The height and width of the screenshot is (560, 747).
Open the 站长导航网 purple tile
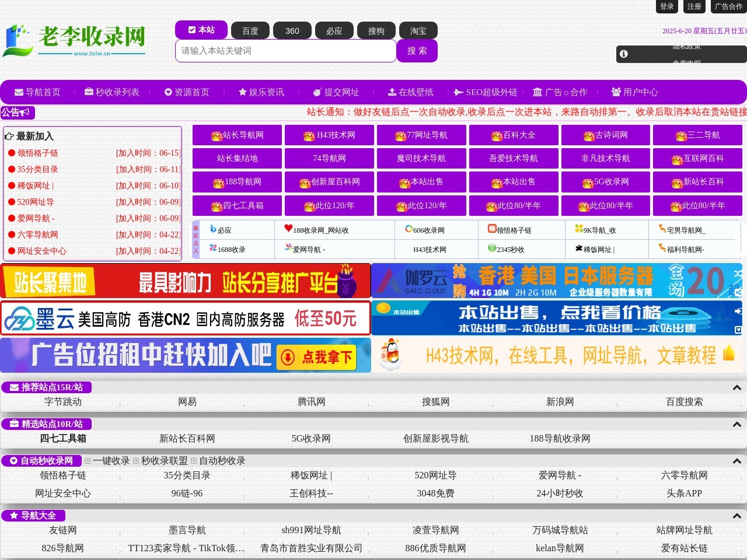click(x=237, y=135)
